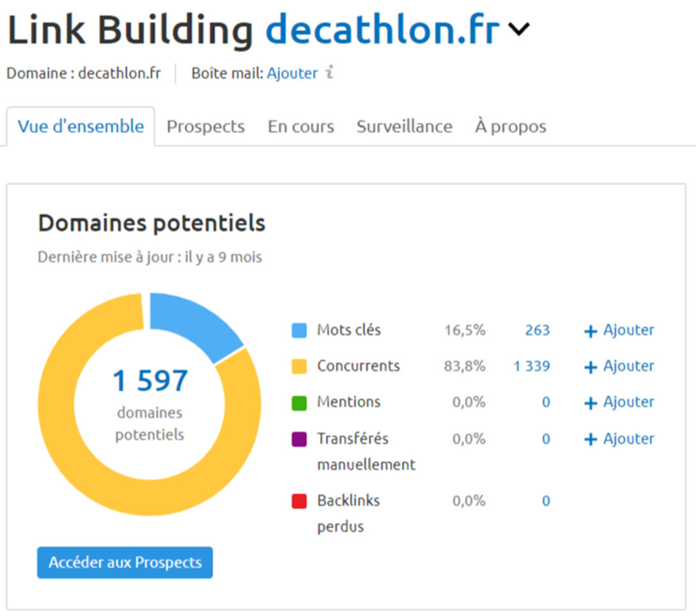Click plus icon in Transférés manuellement row

pos(591,440)
